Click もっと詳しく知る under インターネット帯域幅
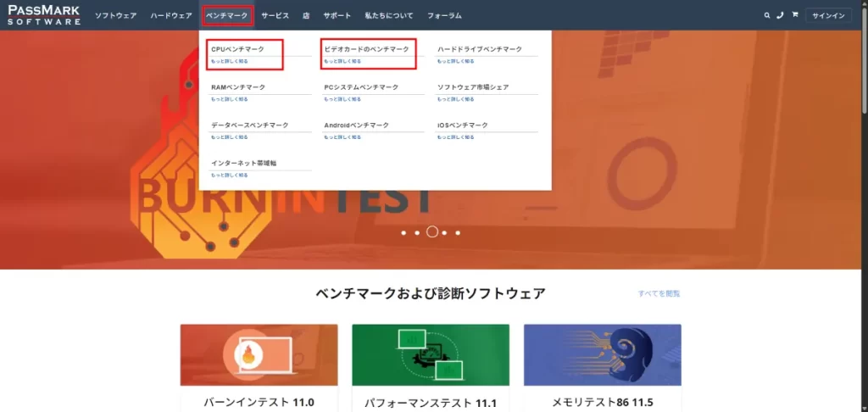Viewport: 868px width, 412px height. [x=230, y=175]
